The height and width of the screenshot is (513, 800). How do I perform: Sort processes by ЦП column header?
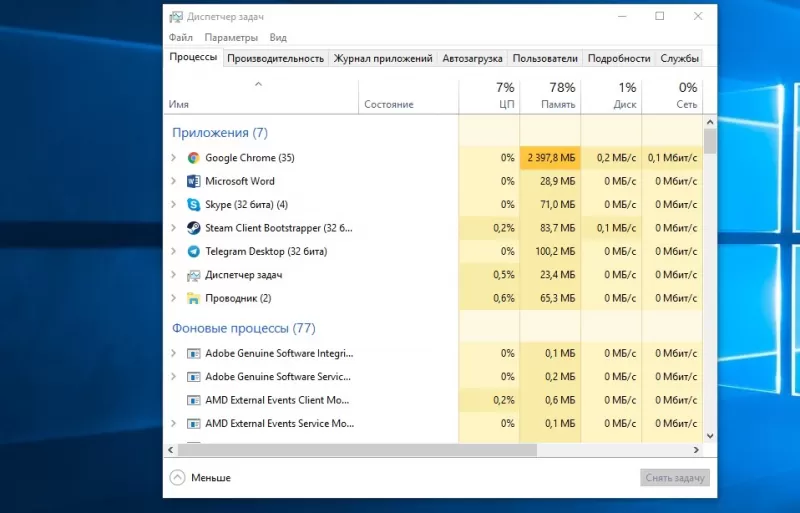(489, 95)
